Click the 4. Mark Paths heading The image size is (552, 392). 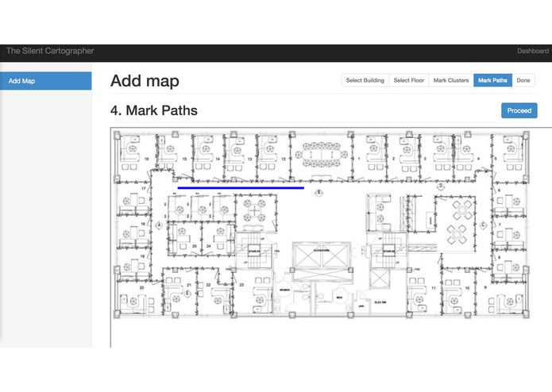(x=154, y=110)
